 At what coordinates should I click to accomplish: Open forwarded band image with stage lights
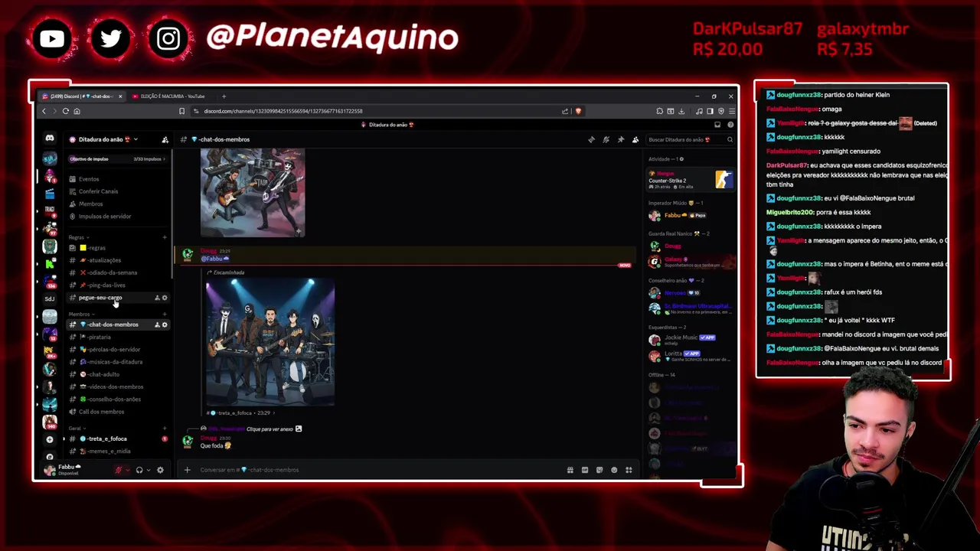click(x=270, y=342)
